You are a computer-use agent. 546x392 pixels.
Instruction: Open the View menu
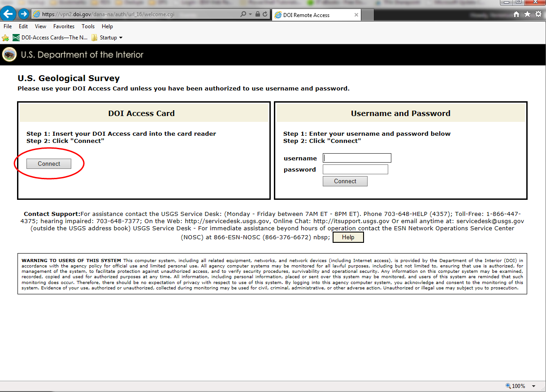coord(41,26)
